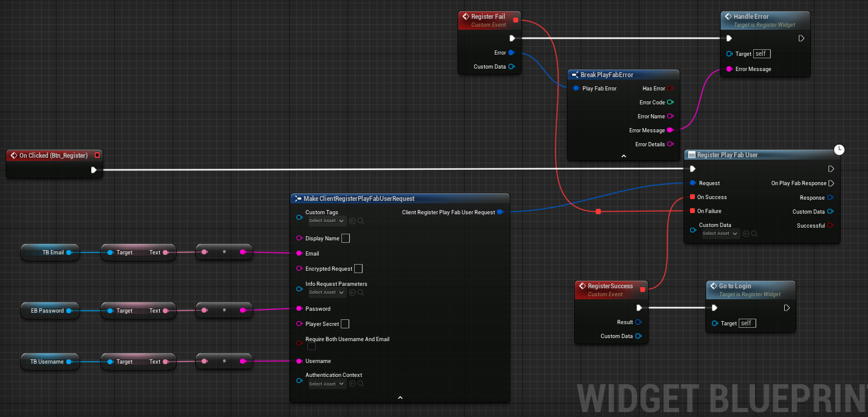Open Authentication Context Select Asset dropdown
The width and height of the screenshot is (868, 417).
click(x=327, y=384)
